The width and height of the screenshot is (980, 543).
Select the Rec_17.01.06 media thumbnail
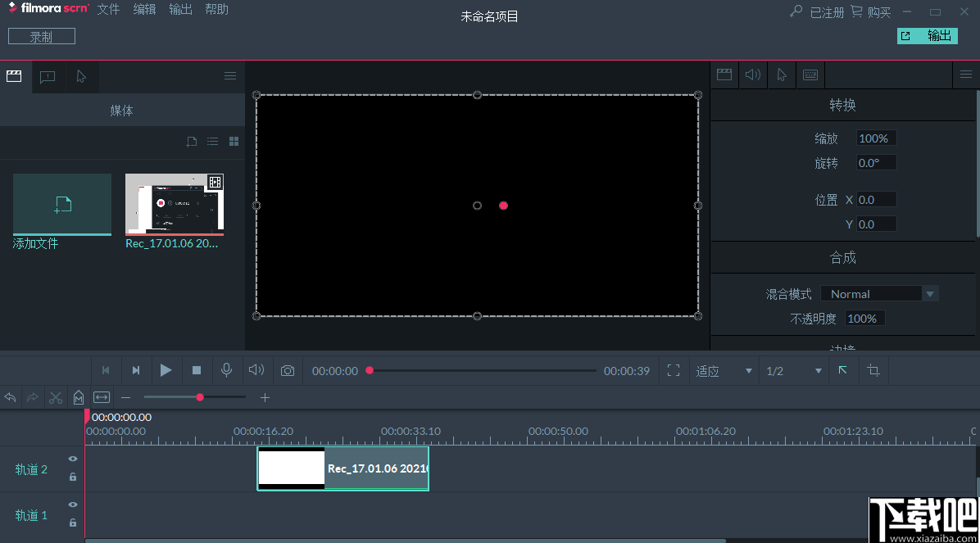tap(174, 205)
